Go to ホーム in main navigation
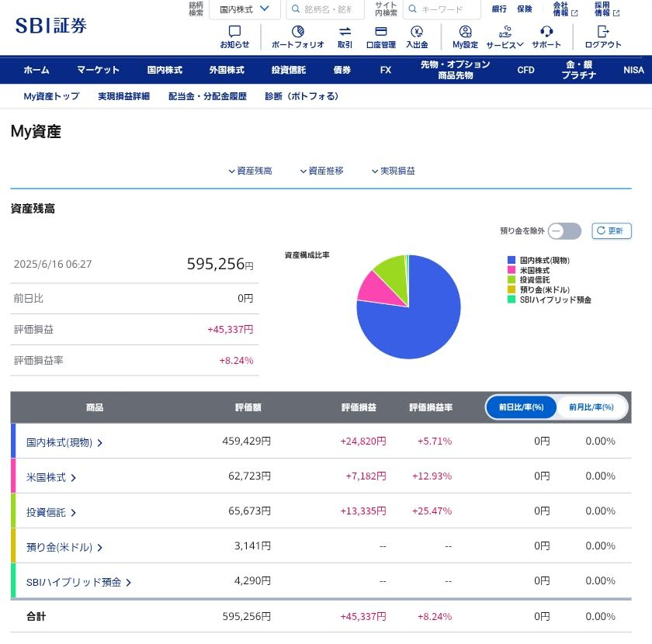The image size is (652, 644). [36, 70]
